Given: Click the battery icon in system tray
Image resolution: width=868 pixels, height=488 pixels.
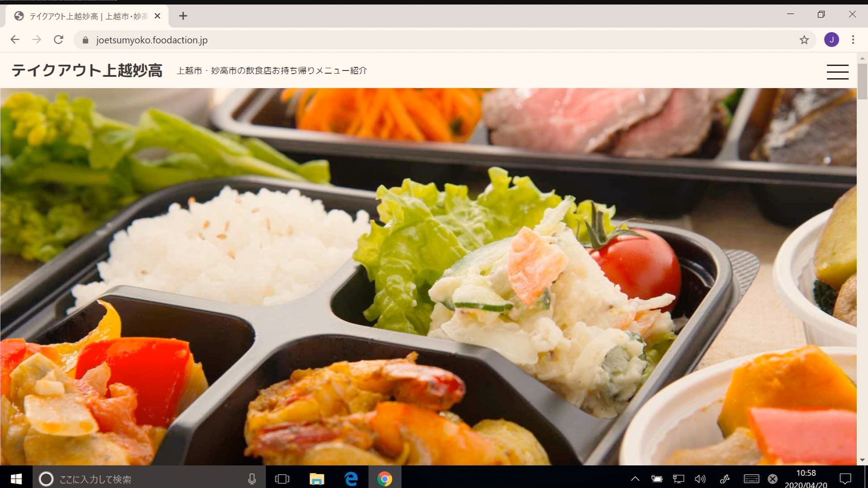Looking at the screenshot, I should pyautogui.click(x=656, y=479).
